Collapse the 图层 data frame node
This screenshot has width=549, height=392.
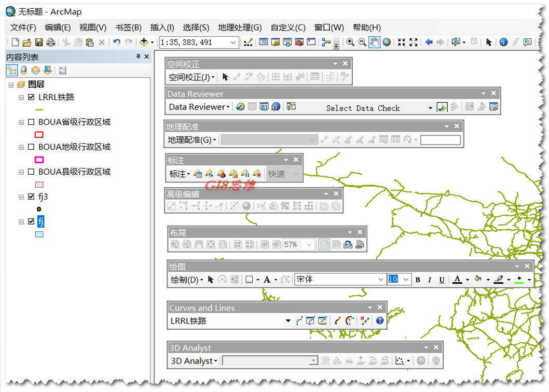[11, 85]
